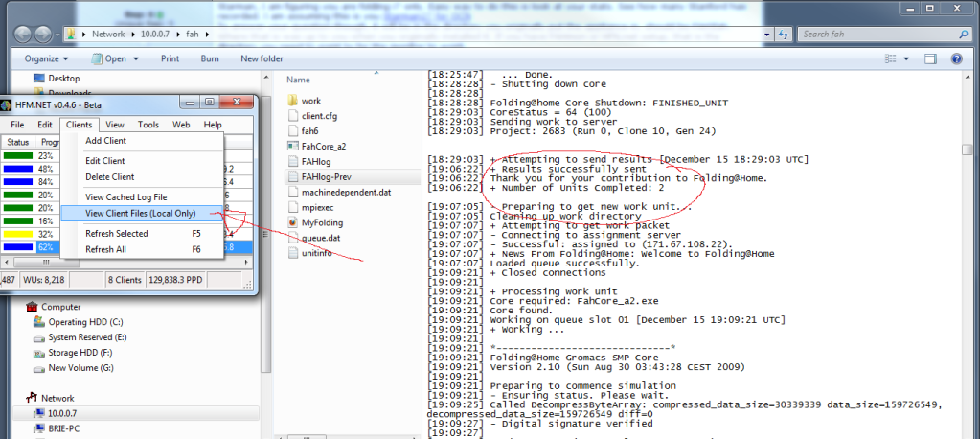Select the mpiexec file

(x=318, y=207)
